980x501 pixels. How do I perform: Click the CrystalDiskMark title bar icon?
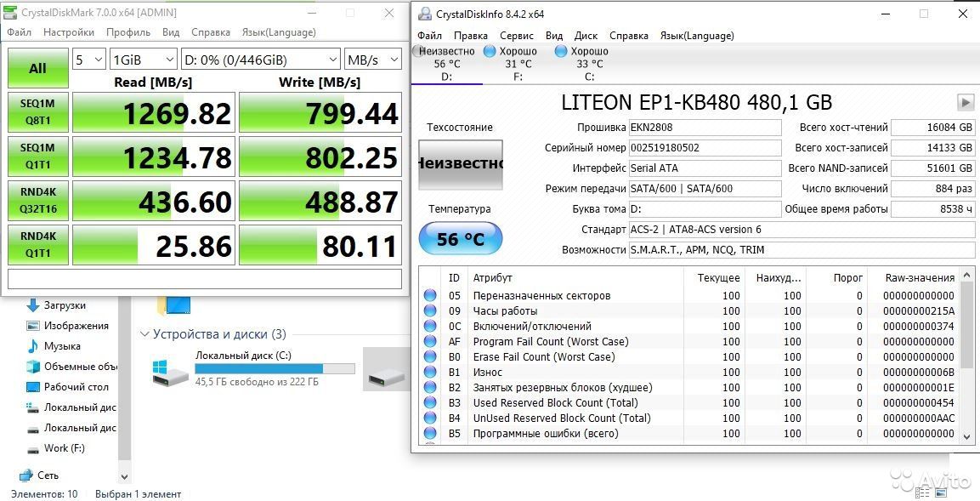[11, 13]
